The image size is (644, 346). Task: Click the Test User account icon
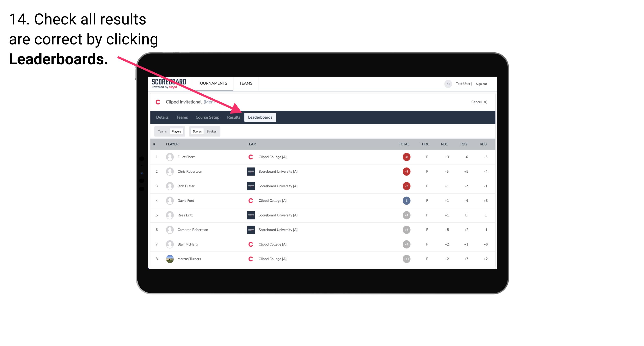(448, 83)
